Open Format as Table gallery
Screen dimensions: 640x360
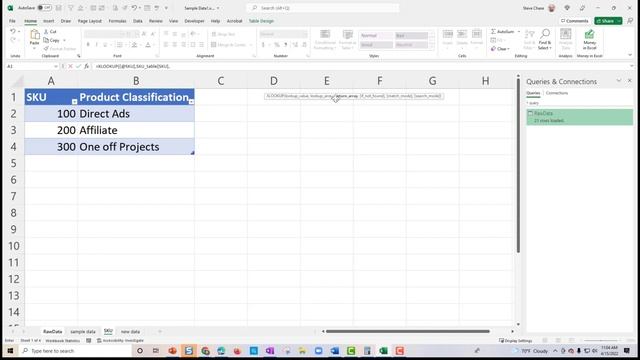pos(347,40)
